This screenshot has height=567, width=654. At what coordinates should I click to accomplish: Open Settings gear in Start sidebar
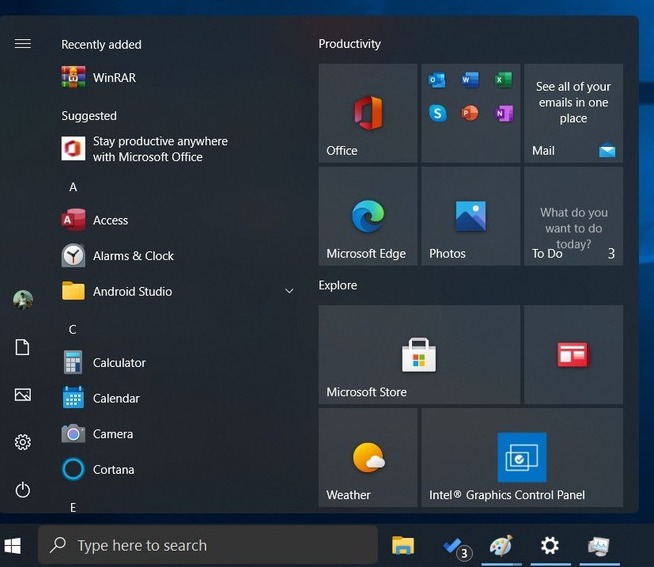coord(23,442)
